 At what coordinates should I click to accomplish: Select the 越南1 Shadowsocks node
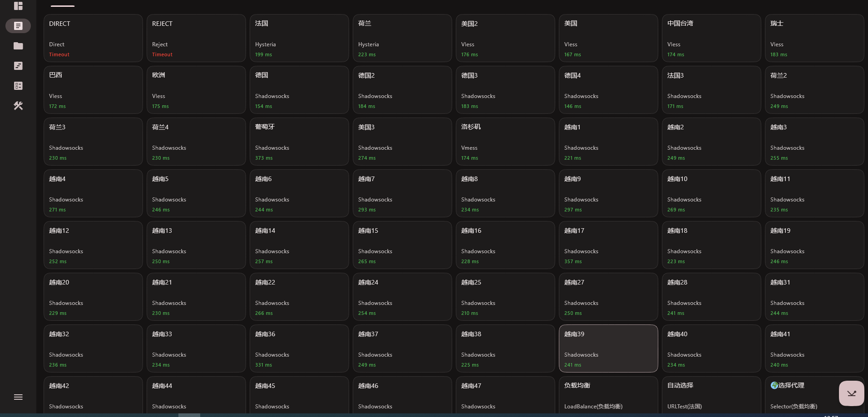coord(608,142)
